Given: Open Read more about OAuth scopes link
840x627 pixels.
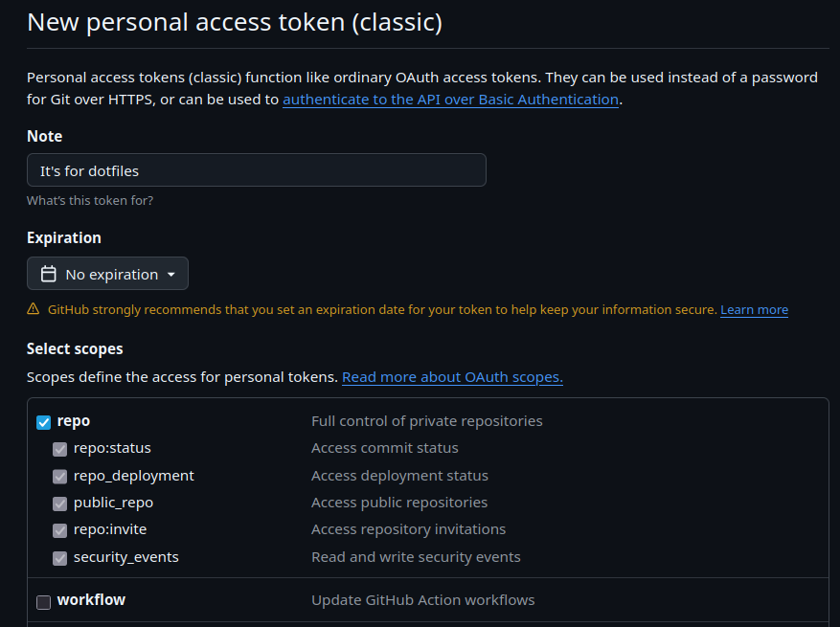Looking at the screenshot, I should click(x=452, y=377).
